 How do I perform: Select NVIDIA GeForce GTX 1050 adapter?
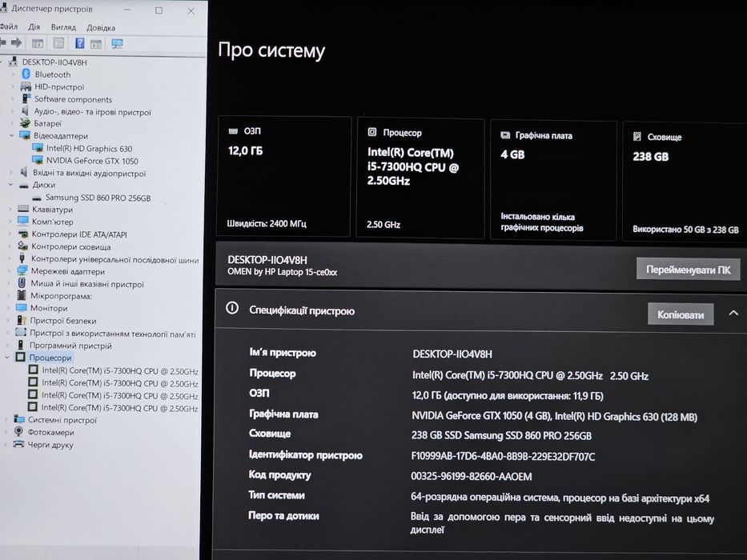pyautogui.click(x=92, y=161)
